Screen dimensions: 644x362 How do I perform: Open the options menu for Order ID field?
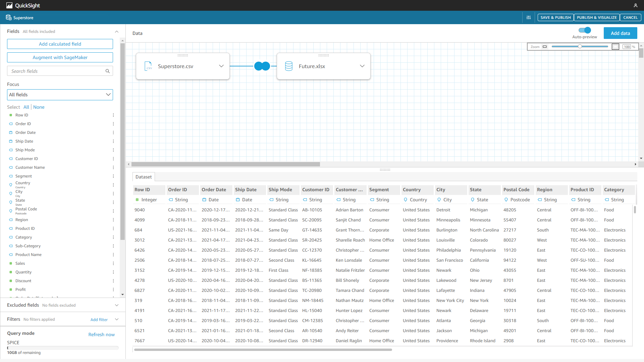coord(113,124)
